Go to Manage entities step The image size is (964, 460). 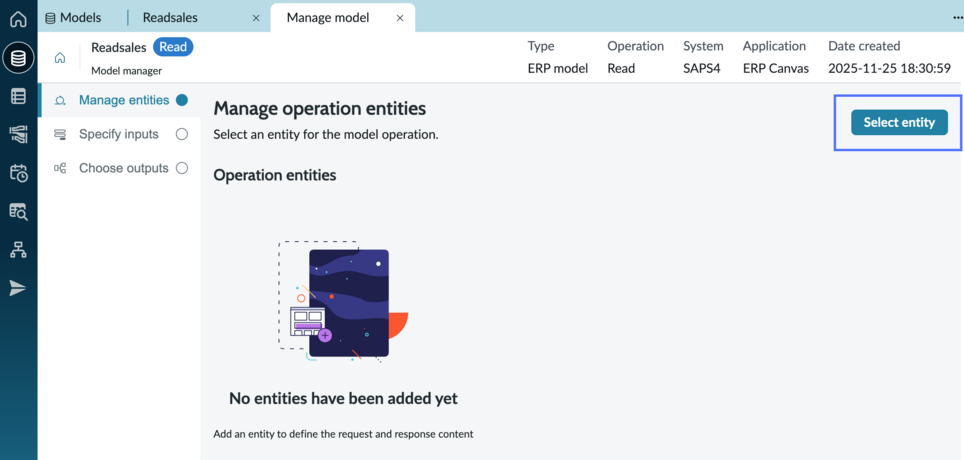tap(120, 100)
